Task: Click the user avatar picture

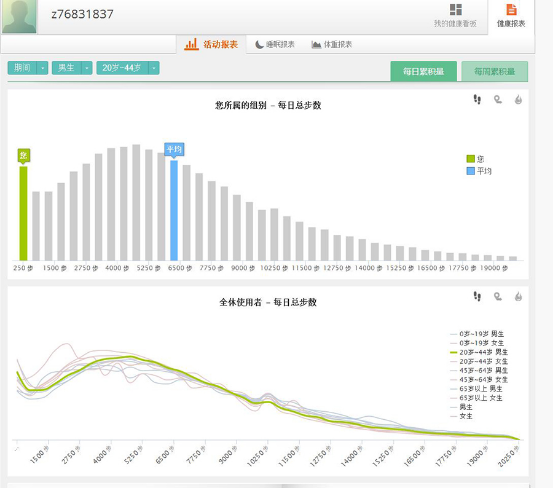Action: [x=19, y=16]
